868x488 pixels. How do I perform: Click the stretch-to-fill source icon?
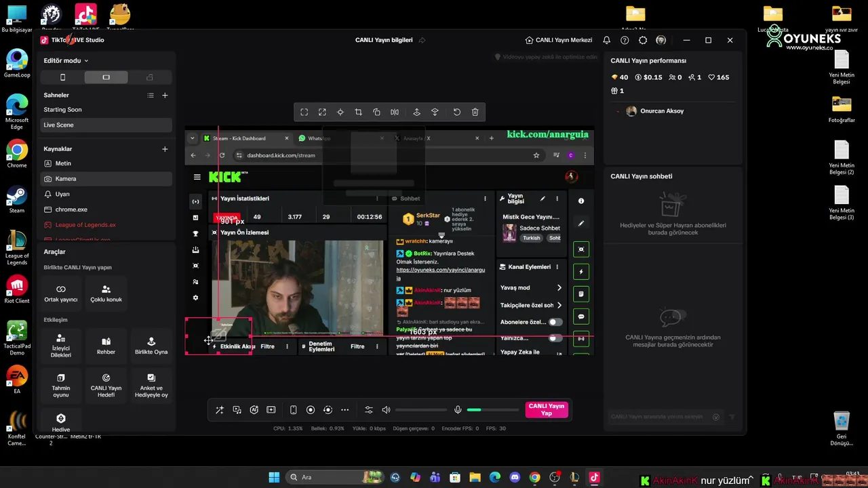click(x=322, y=112)
